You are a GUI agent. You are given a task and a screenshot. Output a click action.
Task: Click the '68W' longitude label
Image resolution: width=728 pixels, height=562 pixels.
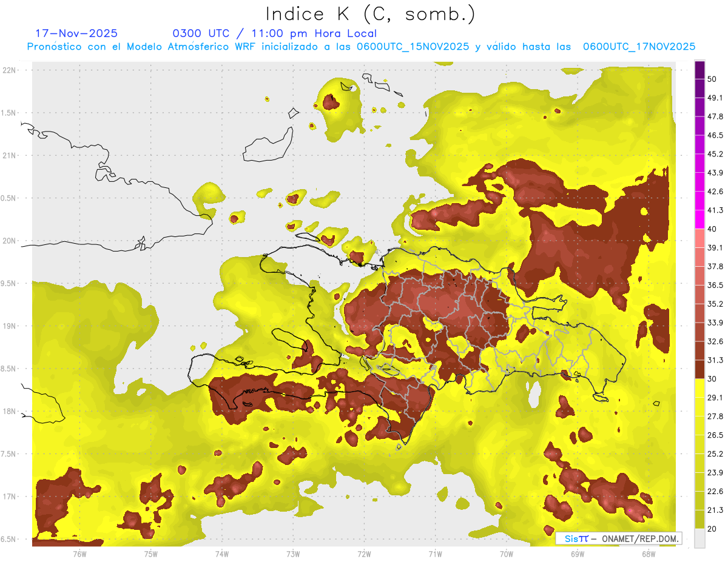[649, 554]
